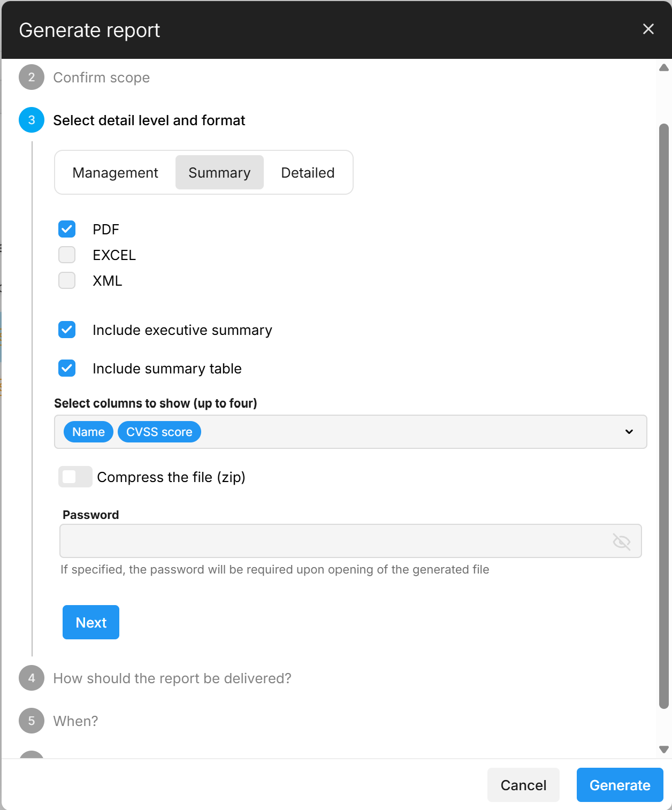Viewport: 672px width, 810px height.
Task: Disable Include executive summary
Action: pyautogui.click(x=67, y=330)
